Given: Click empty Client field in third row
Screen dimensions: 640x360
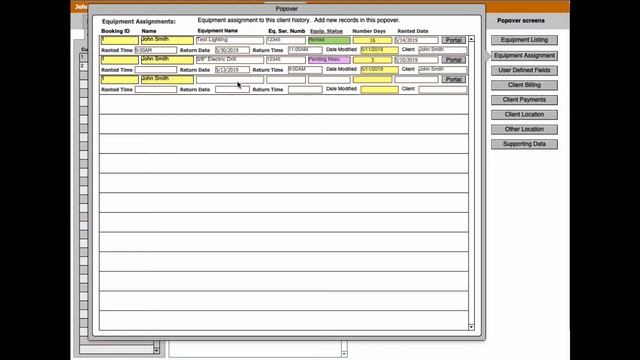Looking at the screenshot, I should click(x=442, y=89).
